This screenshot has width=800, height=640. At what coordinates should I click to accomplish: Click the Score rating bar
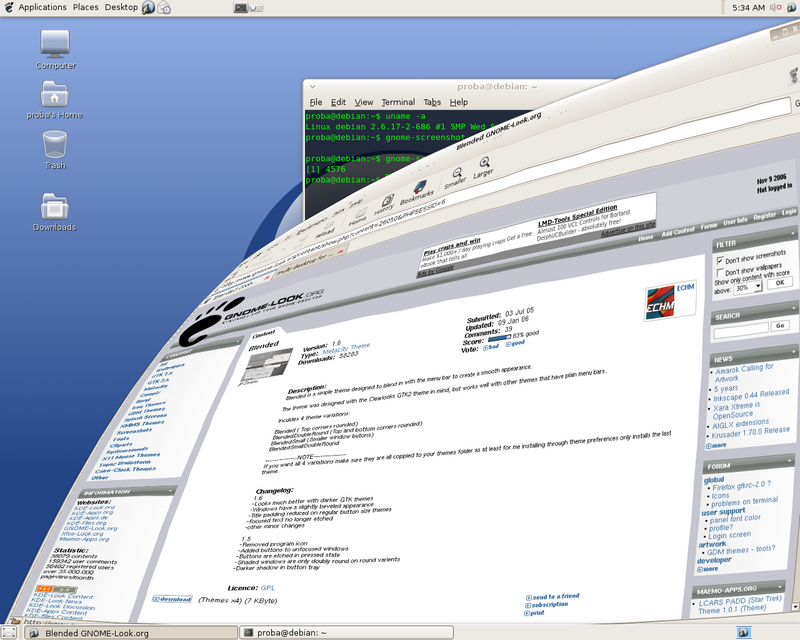pos(499,338)
